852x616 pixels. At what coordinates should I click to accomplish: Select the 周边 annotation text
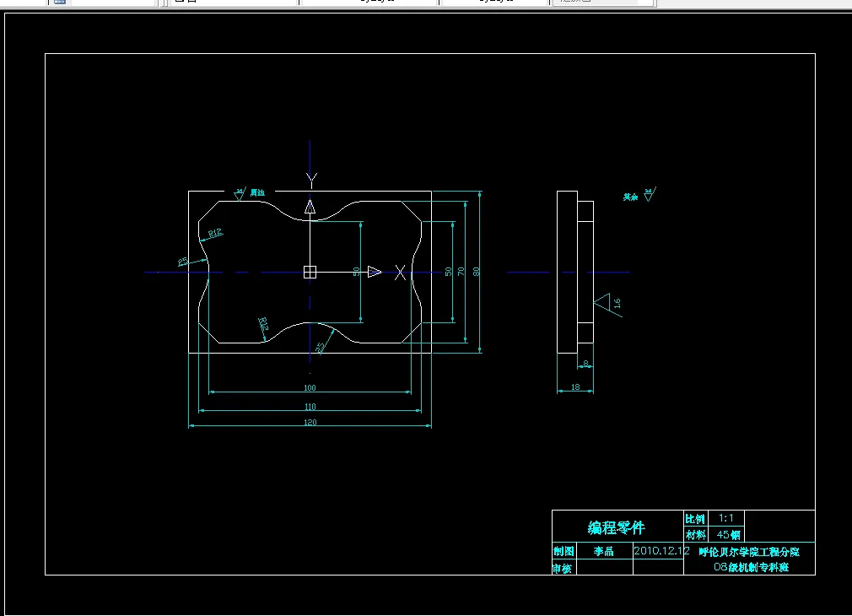257,192
